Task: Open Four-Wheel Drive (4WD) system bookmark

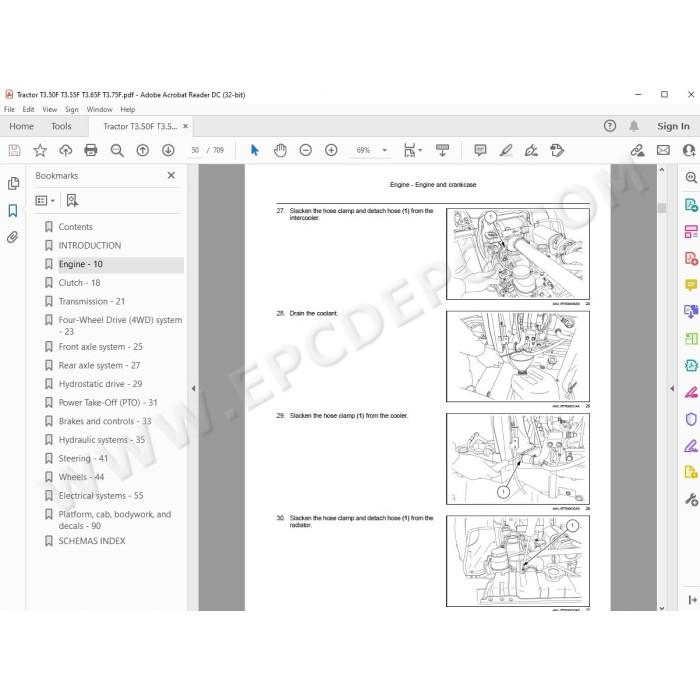Action: pyautogui.click(x=120, y=325)
